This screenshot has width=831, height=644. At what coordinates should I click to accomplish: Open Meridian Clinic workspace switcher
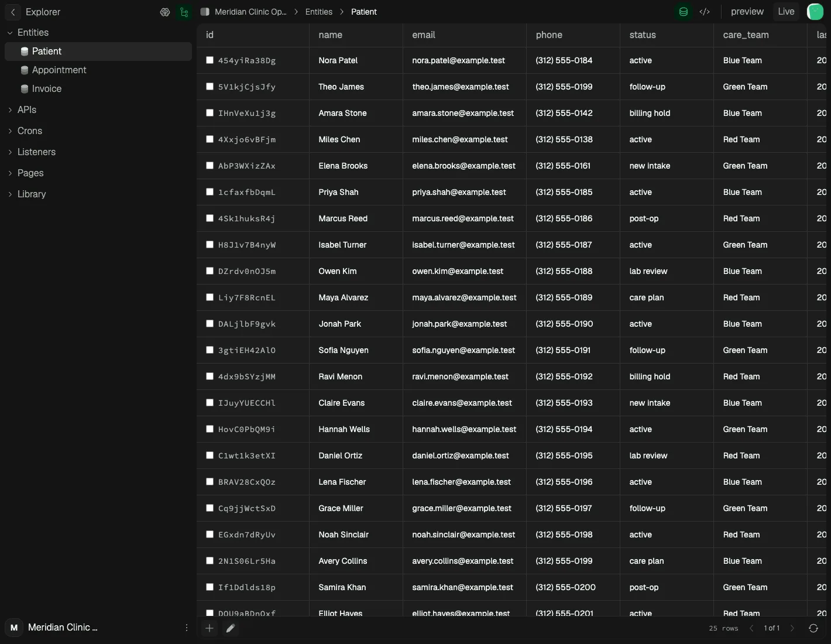click(63, 628)
